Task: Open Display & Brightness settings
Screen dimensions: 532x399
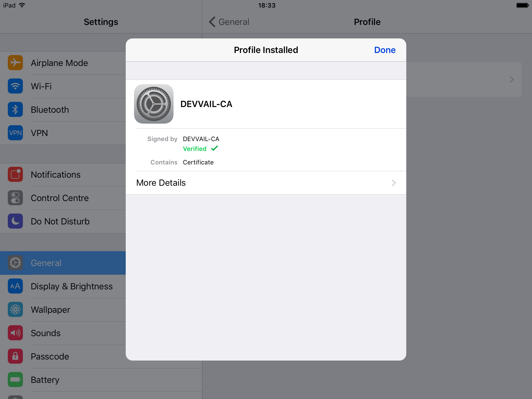Action: (63, 287)
